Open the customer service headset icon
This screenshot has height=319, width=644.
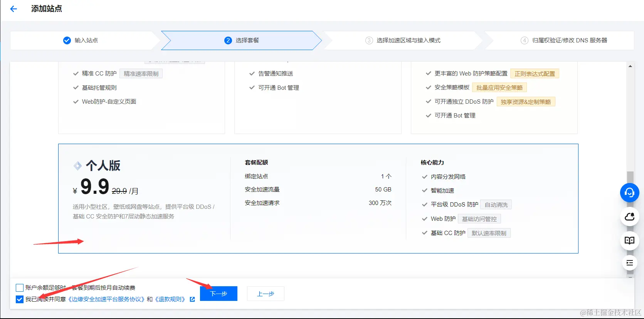pos(629,192)
